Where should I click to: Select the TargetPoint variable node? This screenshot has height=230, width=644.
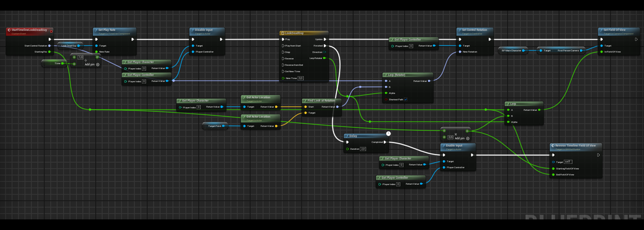(214, 126)
